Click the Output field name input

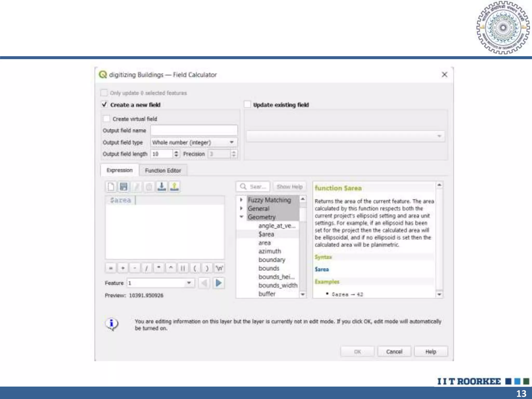pos(194,130)
